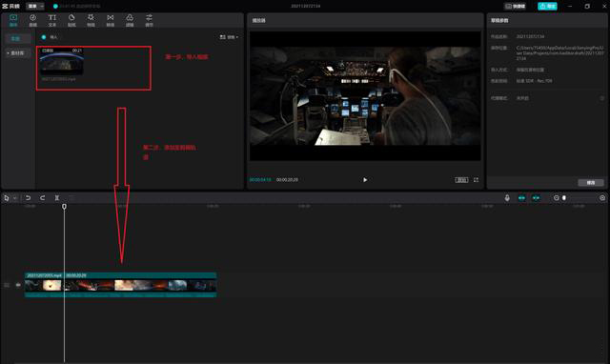Open the Transitions tab with bow-tie icon
This screenshot has height=364, width=610.
(x=111, y=20)
